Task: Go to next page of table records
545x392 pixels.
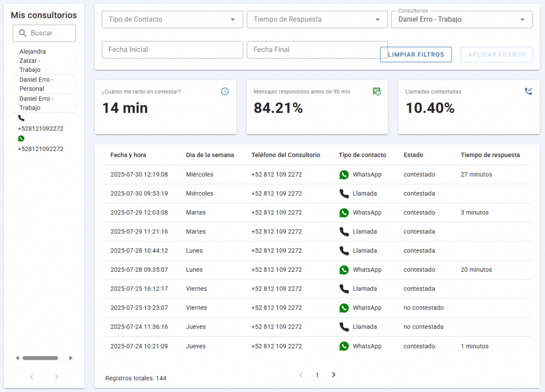Action: pos(334,375)
